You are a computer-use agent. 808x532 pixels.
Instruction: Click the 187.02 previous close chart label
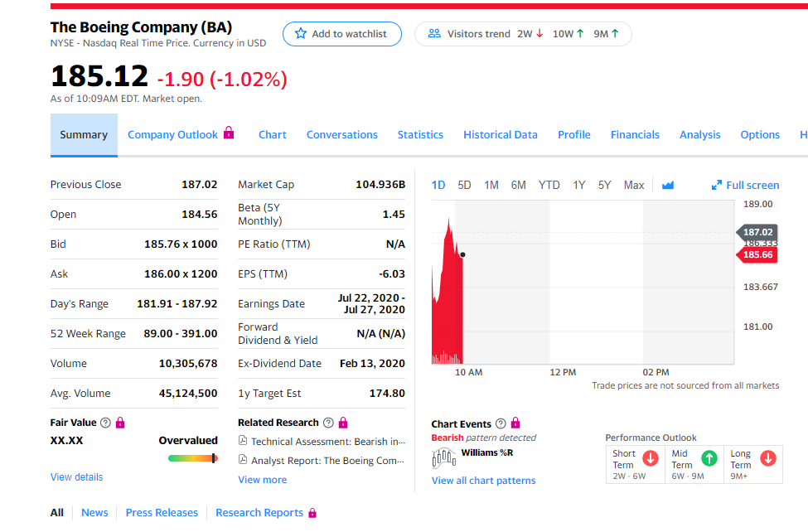[x=757, y=232]
